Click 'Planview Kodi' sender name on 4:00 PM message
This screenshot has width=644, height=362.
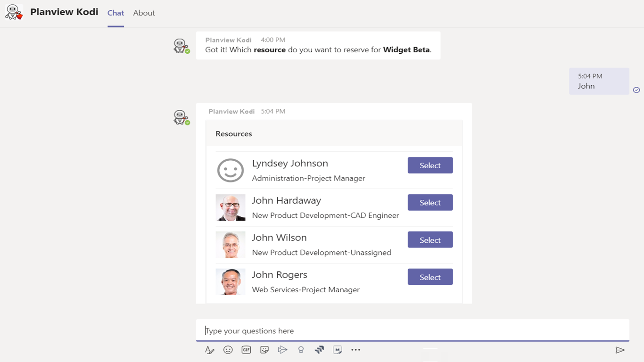coord(229,40)
